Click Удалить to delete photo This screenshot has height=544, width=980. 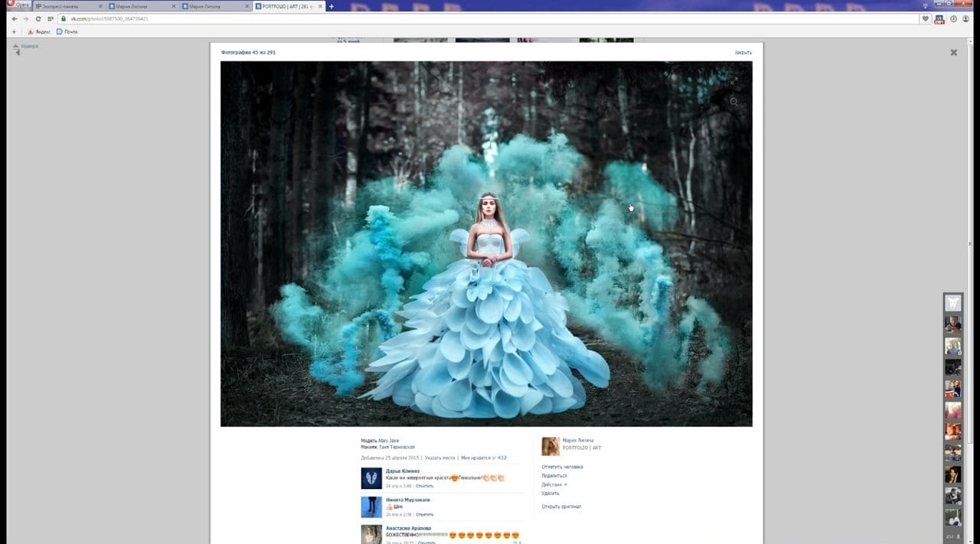550,493
